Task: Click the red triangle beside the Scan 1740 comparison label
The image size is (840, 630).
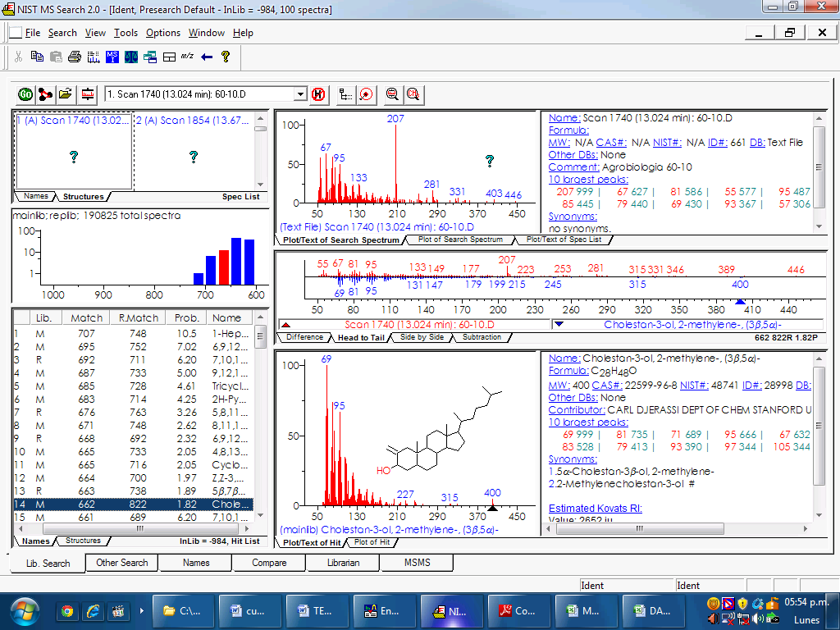Action: (286, 325)
